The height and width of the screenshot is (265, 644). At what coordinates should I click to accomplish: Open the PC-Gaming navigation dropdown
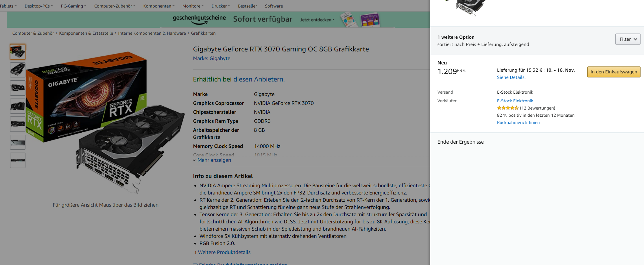73,6
